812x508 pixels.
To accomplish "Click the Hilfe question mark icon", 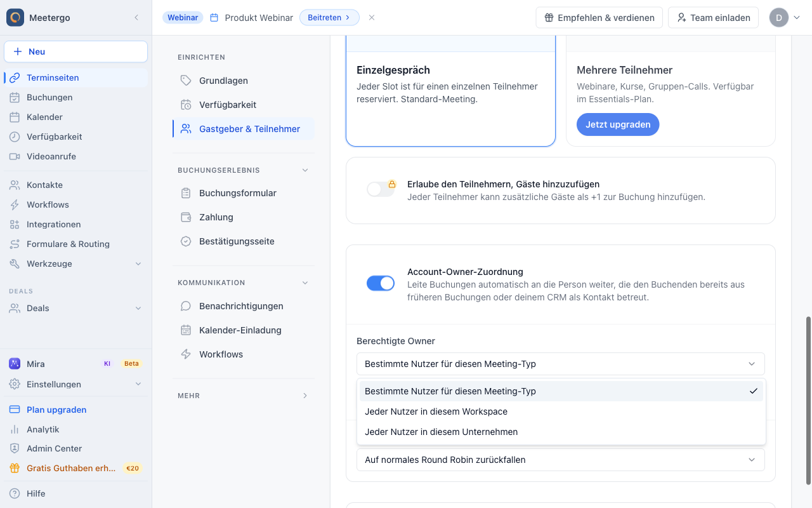I will (15, 493).
